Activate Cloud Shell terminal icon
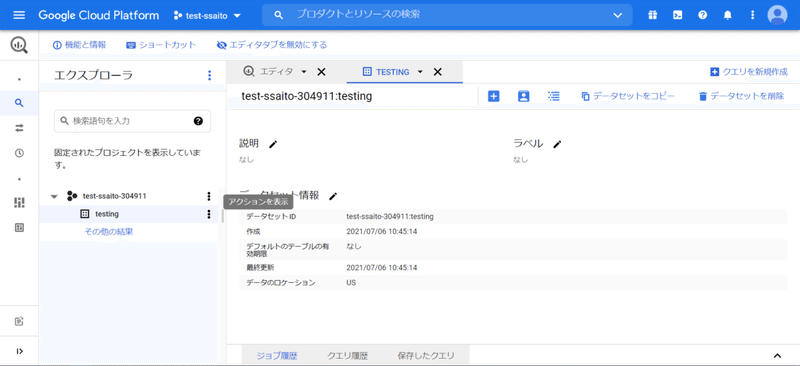 (x=678, y=15)
